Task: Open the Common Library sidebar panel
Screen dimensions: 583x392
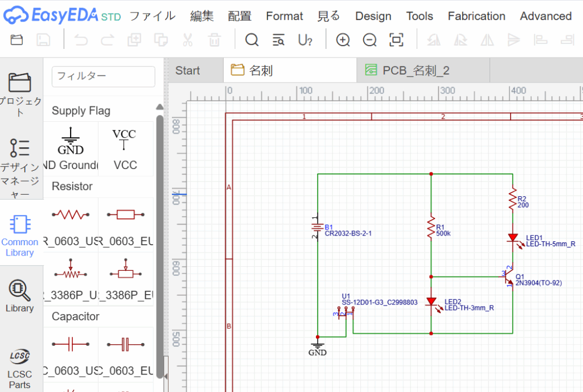Action: pyautogui.click(x=20, y=234)
